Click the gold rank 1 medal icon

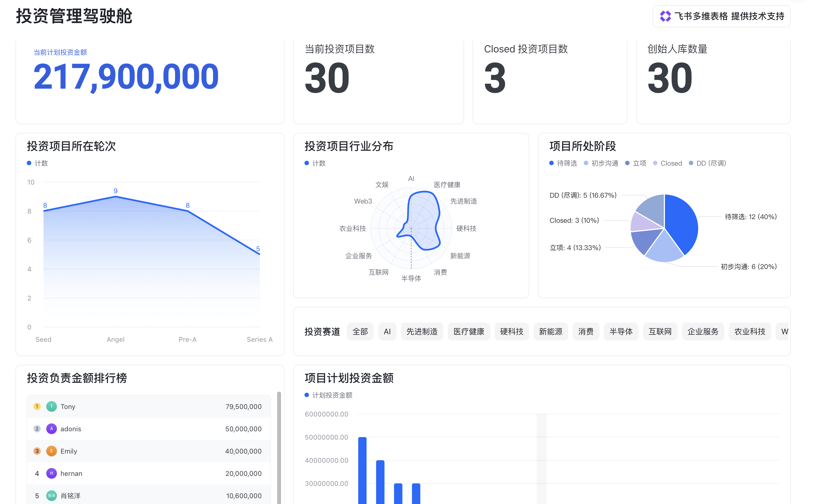(37, 406)
